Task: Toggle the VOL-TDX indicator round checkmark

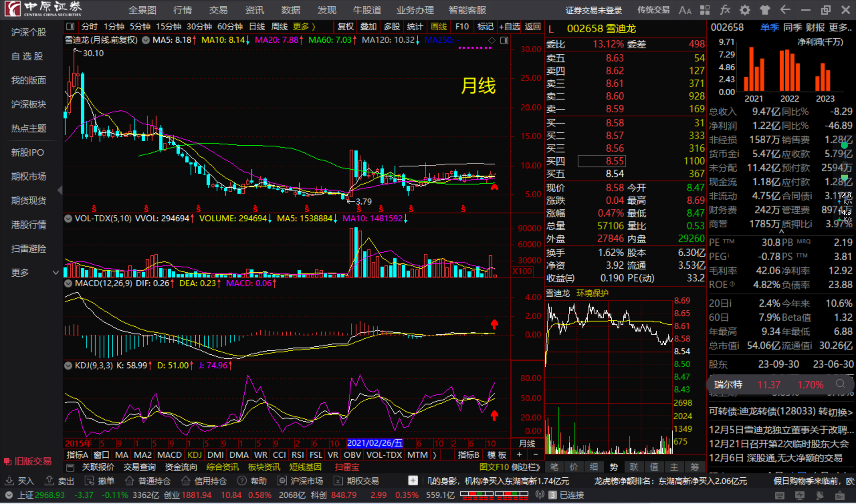Action: pos(68,218)
